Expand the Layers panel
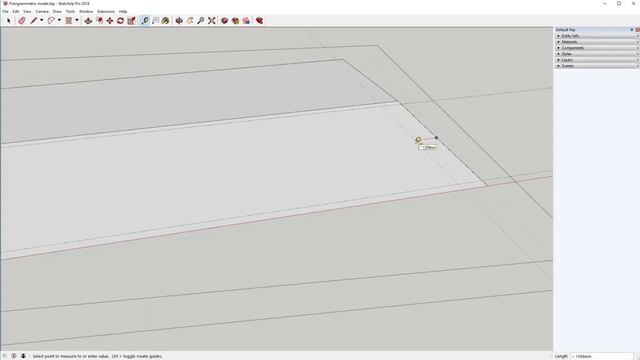 pyautogui.click(x=559, y=60)
